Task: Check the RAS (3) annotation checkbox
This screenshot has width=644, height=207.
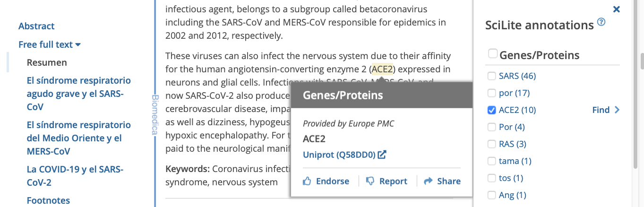Action: tap(492, 144)
